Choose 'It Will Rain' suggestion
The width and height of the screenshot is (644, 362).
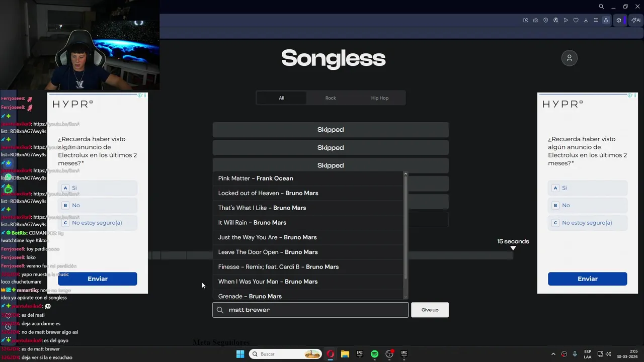point(308,223)
